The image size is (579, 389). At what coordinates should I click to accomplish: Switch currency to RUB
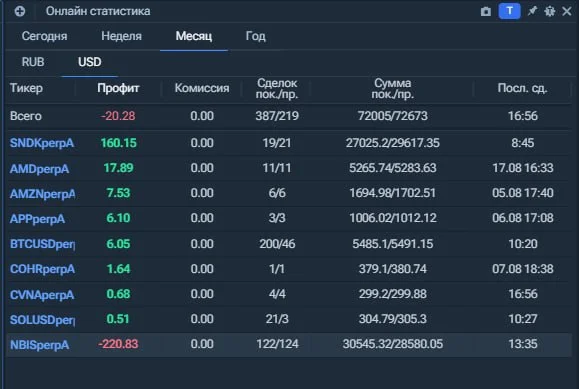pyautogui.click(x=33, y=62)
